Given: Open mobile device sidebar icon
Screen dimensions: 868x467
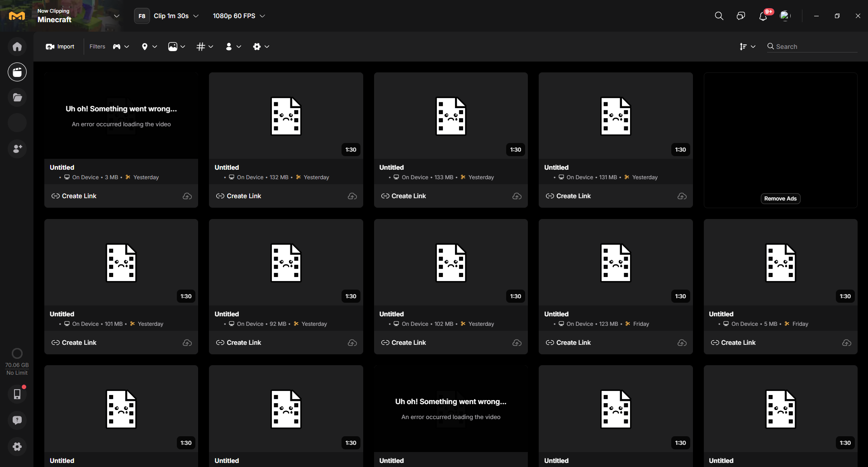Looking at the screenshot, I should 17,394.
